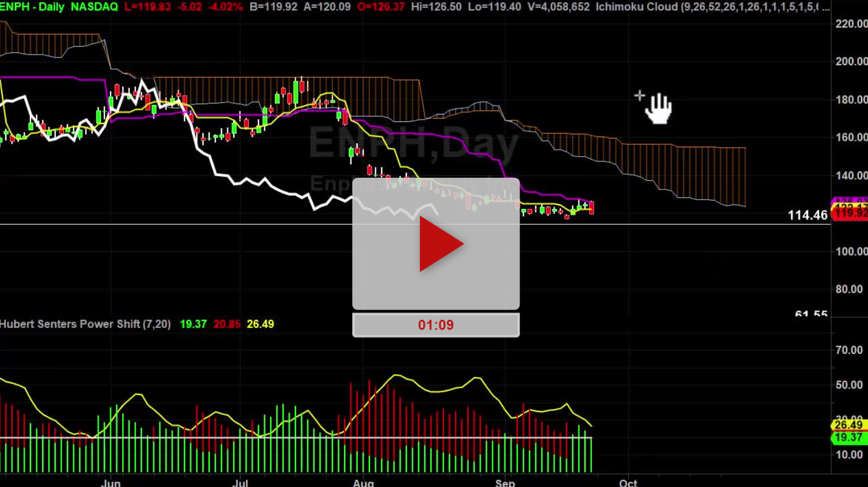Image resolution: width=868 pixels, height=487 pixels.
Task: Click the yellow 26.49 axis value tag
Action: point(848,425)
